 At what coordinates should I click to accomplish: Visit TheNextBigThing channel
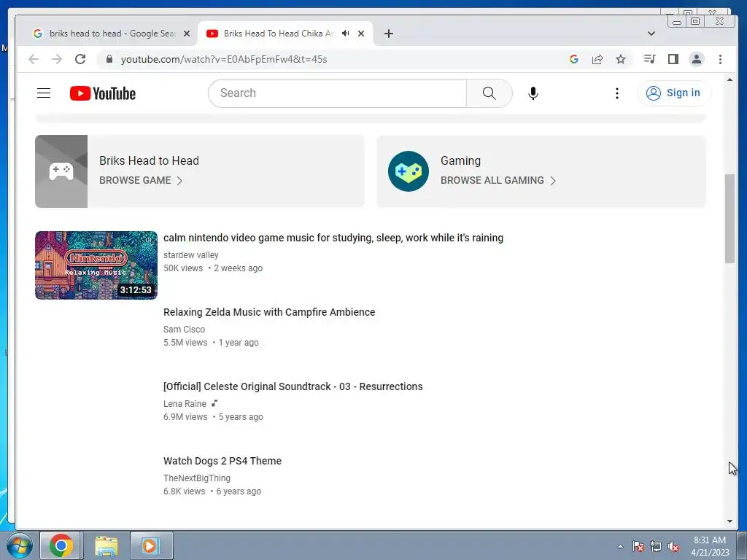pos(197,478)
